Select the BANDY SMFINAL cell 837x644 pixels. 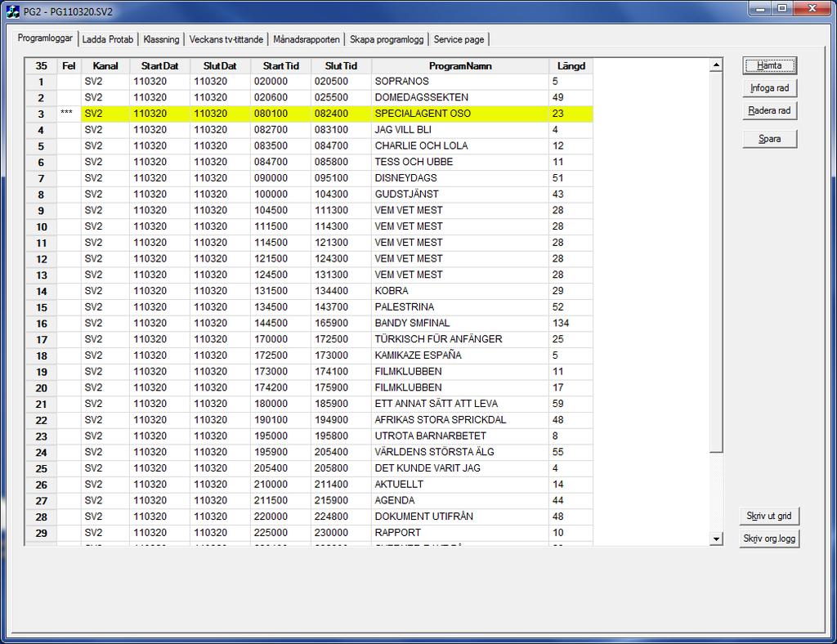click(460, 324)
